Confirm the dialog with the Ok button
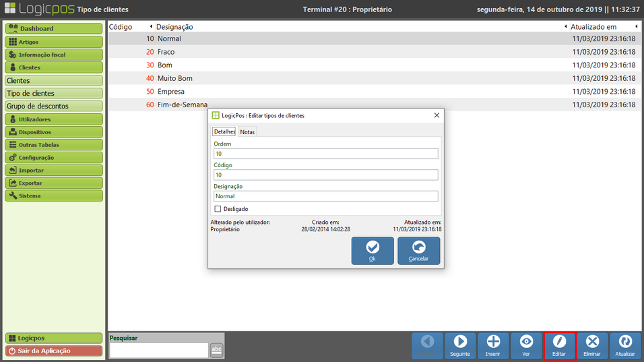This screenshot has height=362, width=644. (373, 251)
